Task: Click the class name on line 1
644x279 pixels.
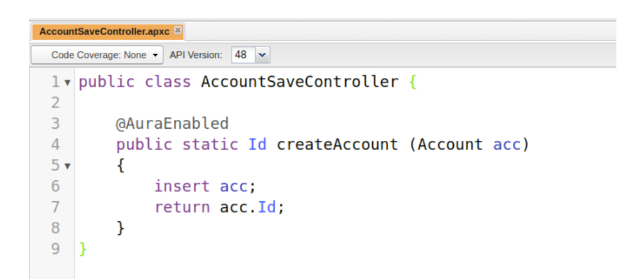Action: point(299,82)
